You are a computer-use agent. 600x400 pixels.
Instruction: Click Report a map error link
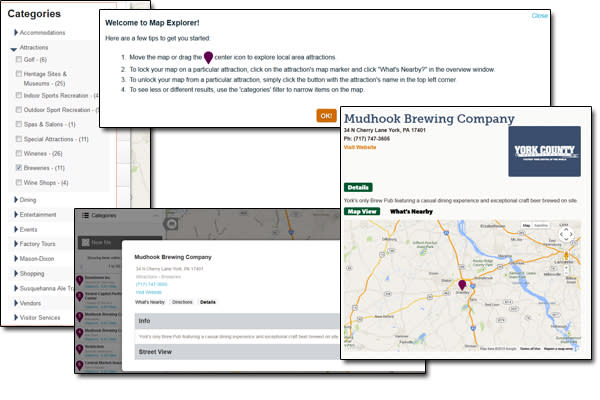point(558,349)
